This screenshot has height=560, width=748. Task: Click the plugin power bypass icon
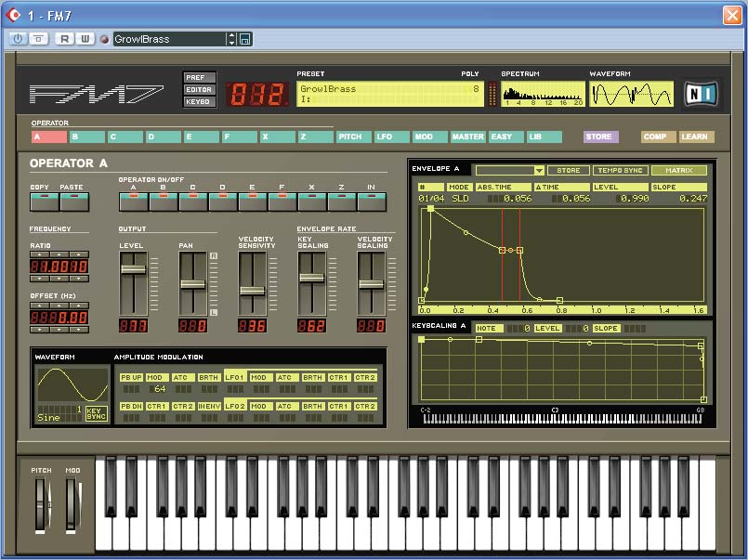point(18,39)
